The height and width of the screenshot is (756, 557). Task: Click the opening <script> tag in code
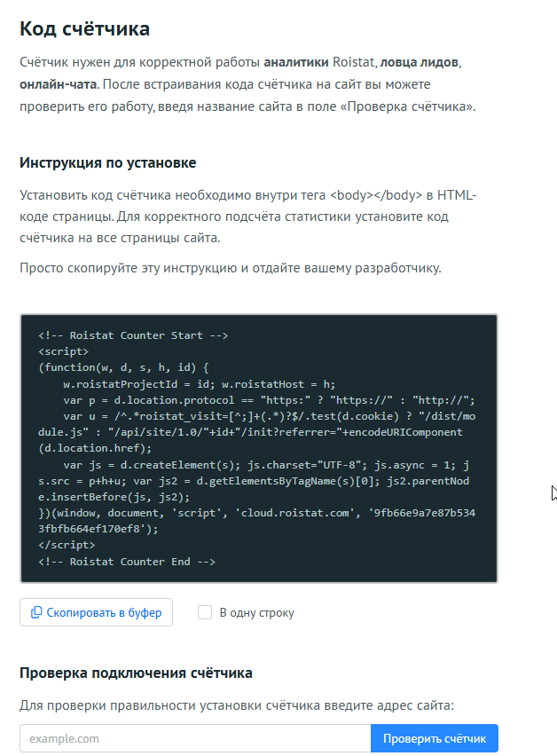click(x=64, y=352)
